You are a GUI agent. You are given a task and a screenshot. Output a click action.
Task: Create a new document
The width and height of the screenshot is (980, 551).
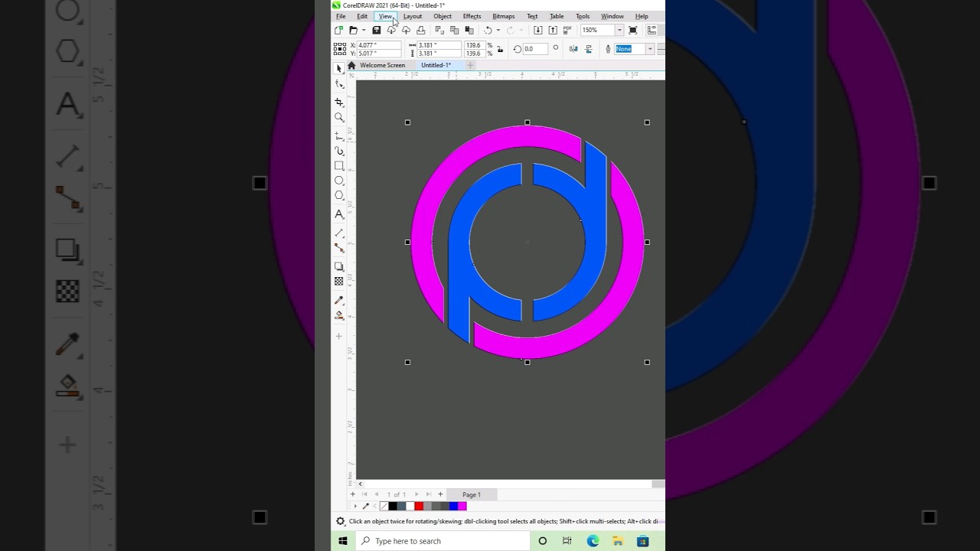339,30
